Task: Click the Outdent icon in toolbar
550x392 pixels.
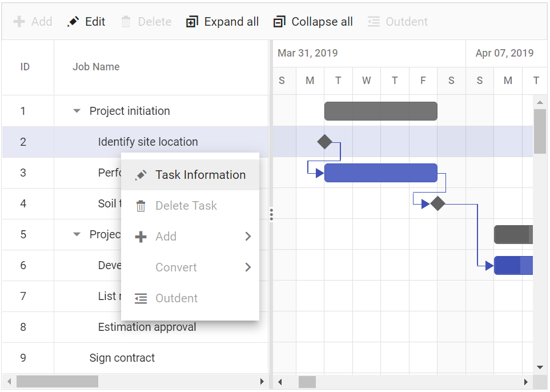Action: tap(374, 22)
